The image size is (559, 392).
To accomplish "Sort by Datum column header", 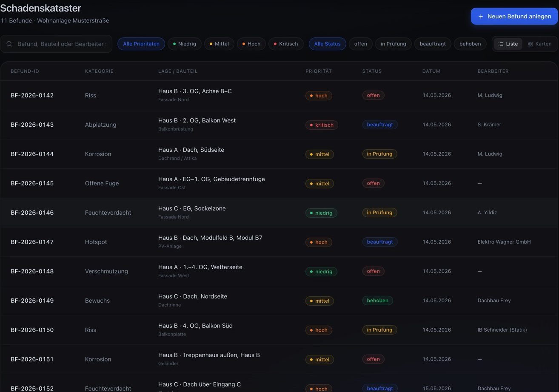I will click(x=431, y=71).
